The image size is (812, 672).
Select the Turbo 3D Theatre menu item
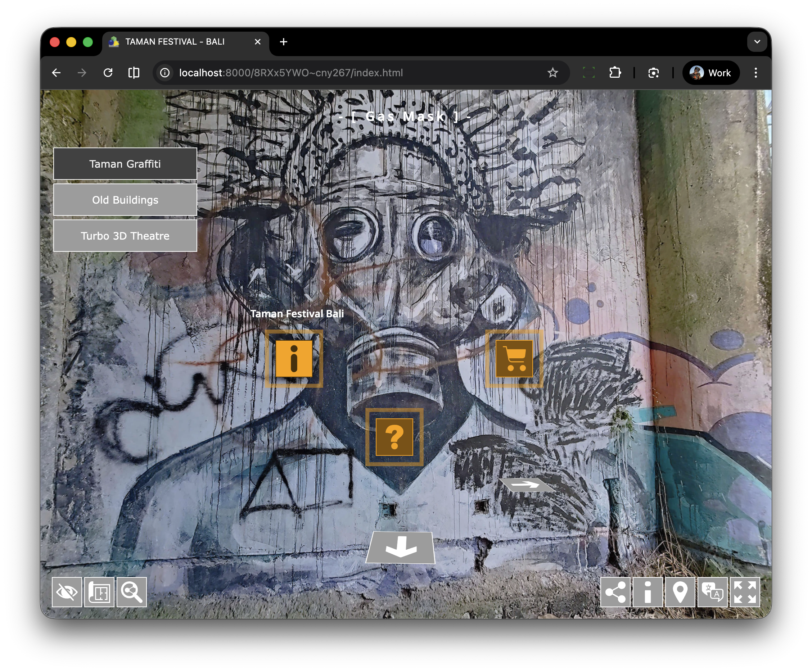click(x=125, y=236)
